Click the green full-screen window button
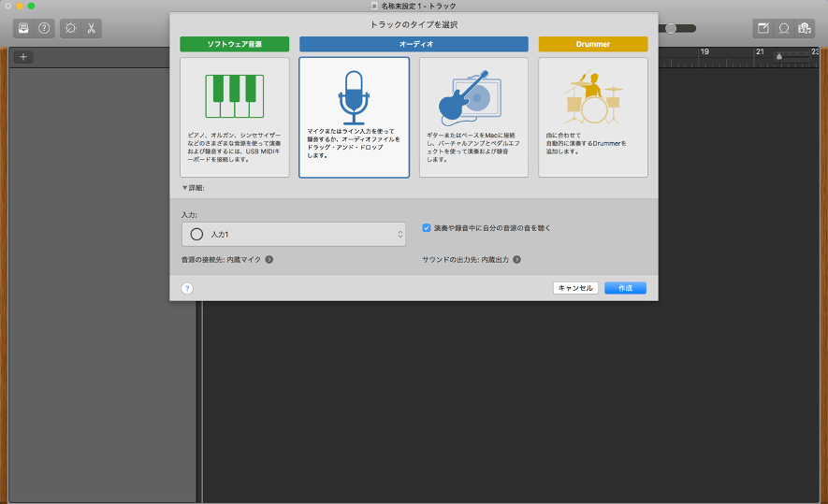The image size is (828, 504). pyautogui.click(x=31, y=6)
